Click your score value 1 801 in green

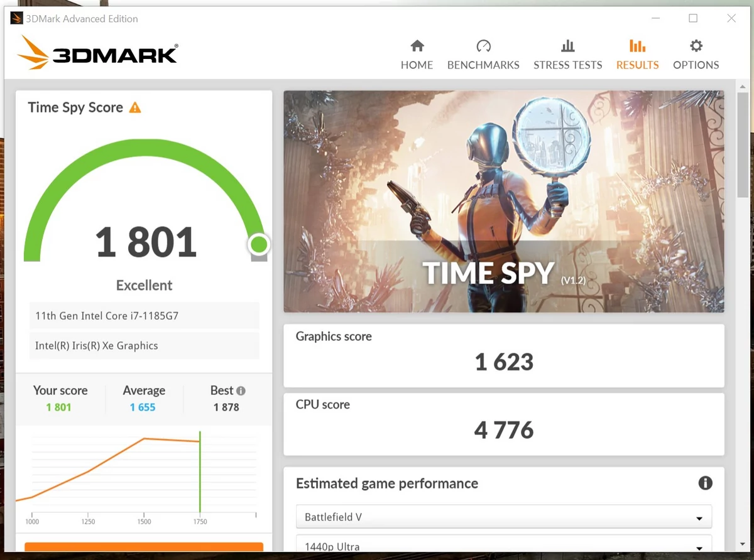[58, 407]
